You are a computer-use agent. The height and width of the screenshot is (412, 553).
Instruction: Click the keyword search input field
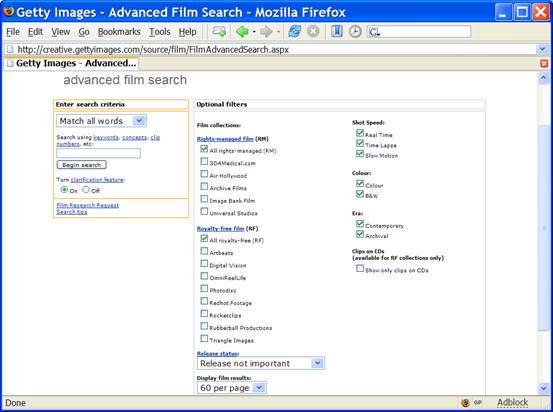(x=98, y=153)
